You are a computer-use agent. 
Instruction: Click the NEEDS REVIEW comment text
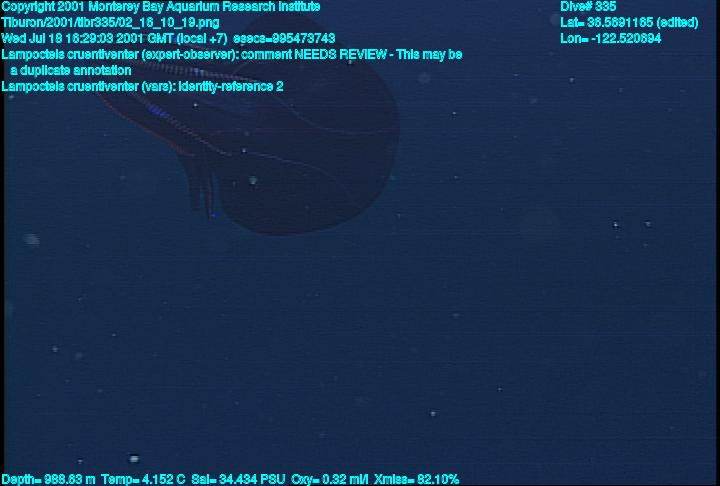tap(340, 55)
